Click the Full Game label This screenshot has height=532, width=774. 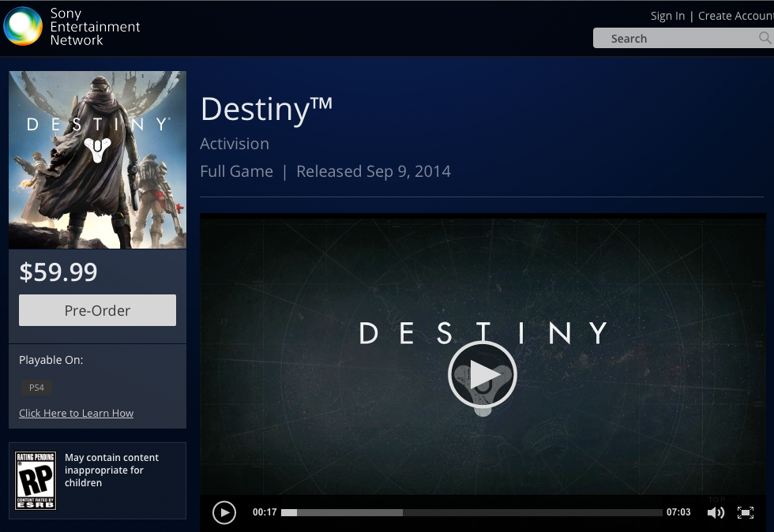tap(236, 171)
